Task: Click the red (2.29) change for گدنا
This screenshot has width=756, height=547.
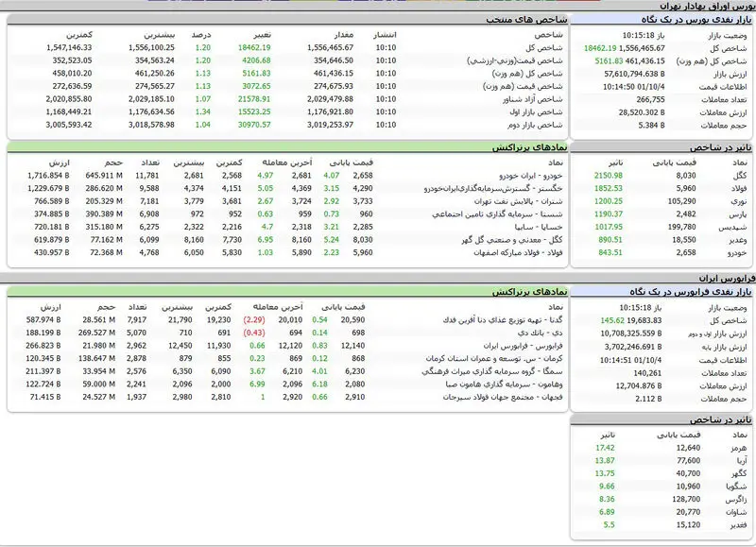Action: pyautogui.click(x=254, y=320)
